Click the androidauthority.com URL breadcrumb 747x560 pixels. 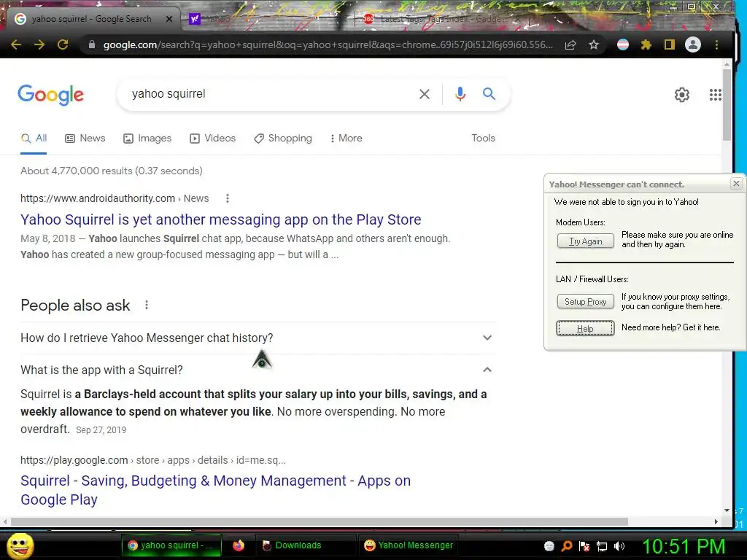click(x=115, y=198)
